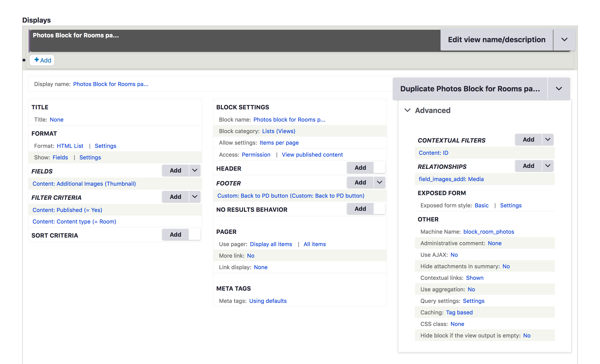This screenshot has width=600, height=364.
Task: Expand the Edit view name/description dropdown
Action: pos(564,39)
